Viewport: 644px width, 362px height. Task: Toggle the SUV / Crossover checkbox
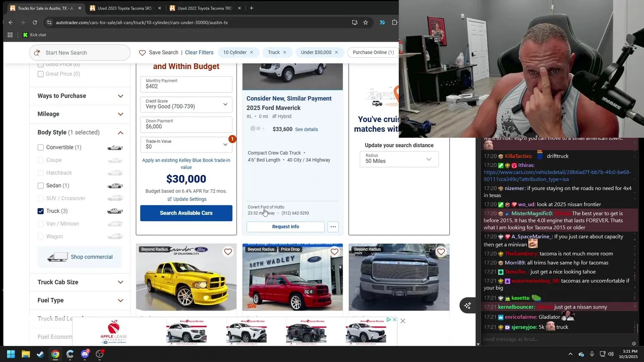pyautogui.click(x=41, y=198)
